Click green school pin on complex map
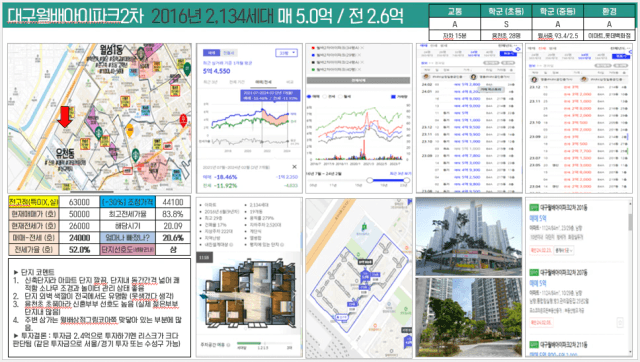Screen dimensions: 640x362 tap(364, 227)
